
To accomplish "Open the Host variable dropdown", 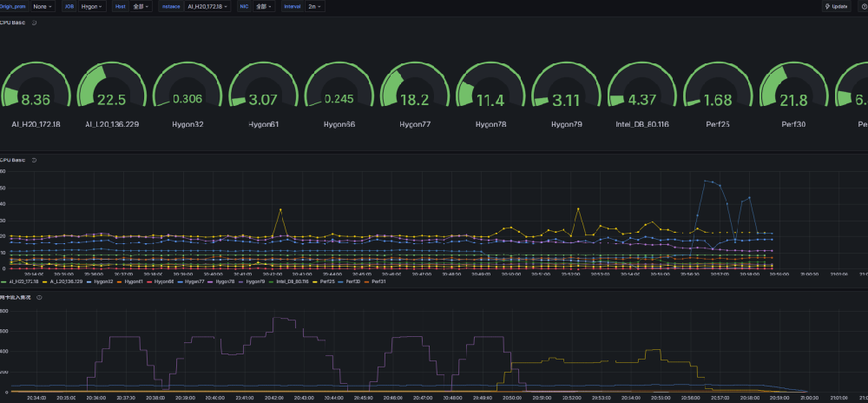I will (141, 6).
